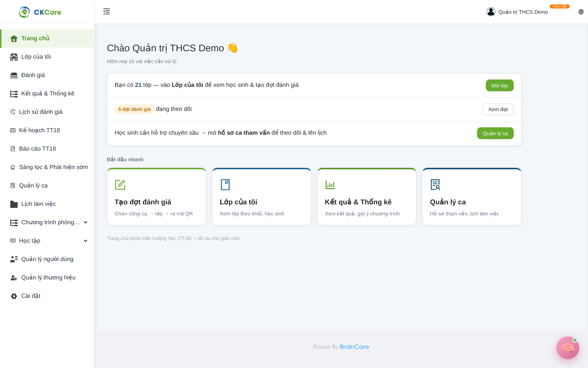Screen dimensions: 588x368
Task: Open the brain chatbot assistant bubble
Action: tap(568, 348)
